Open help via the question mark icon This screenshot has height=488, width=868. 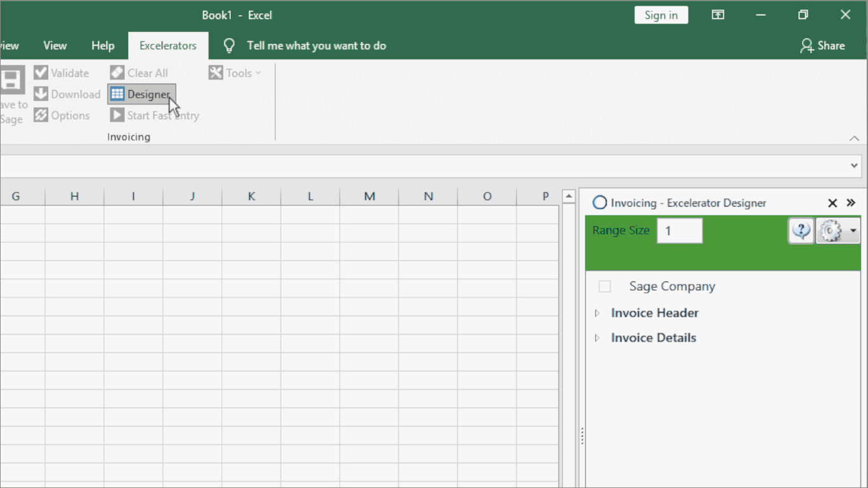(x=801, y=230)
